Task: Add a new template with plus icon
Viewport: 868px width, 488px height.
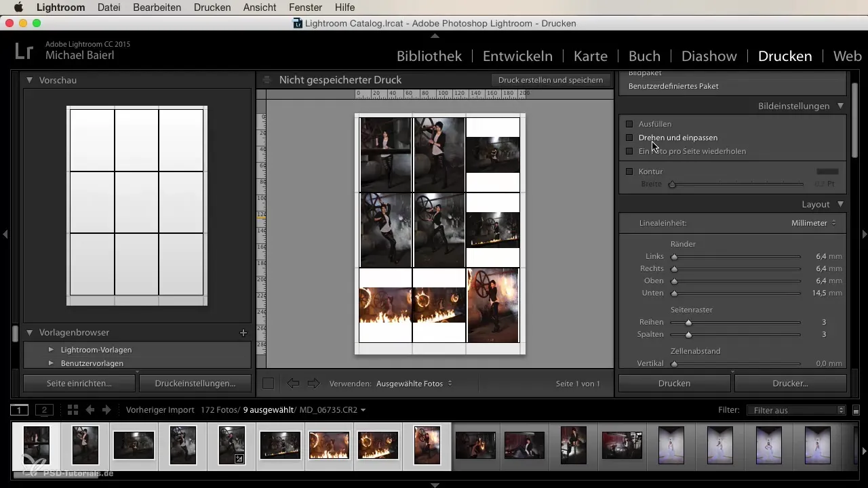Action: pos(243,333)
